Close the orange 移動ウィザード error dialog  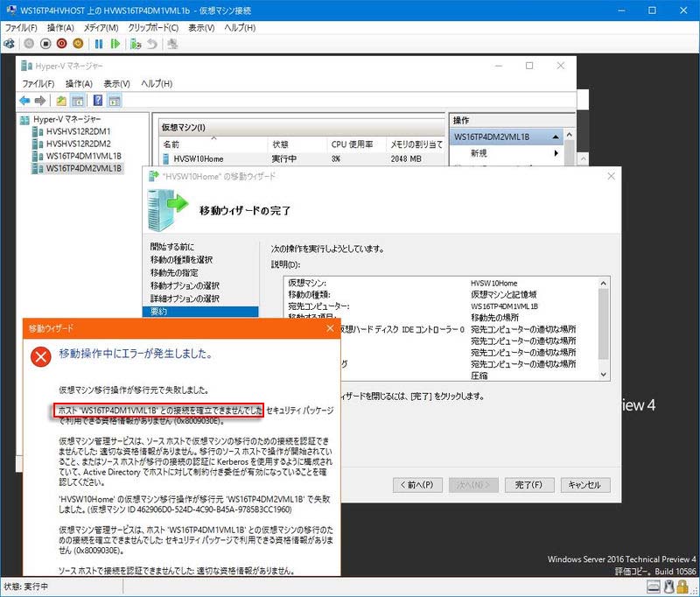point(331,328)
